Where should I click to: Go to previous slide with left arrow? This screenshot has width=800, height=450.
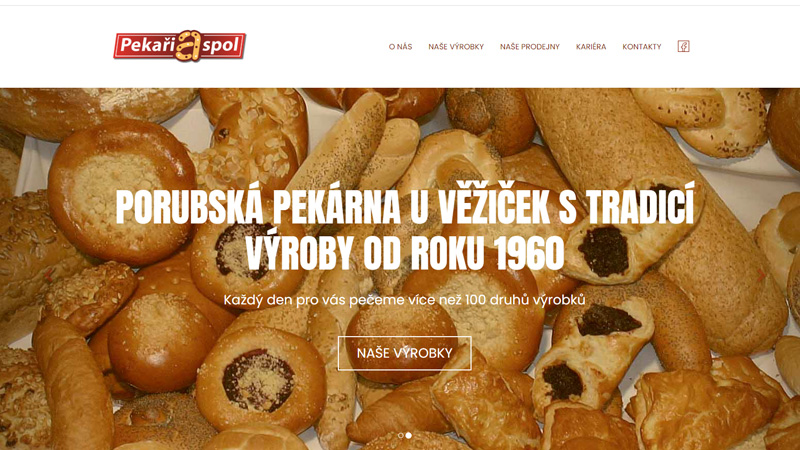coord(49,276)
